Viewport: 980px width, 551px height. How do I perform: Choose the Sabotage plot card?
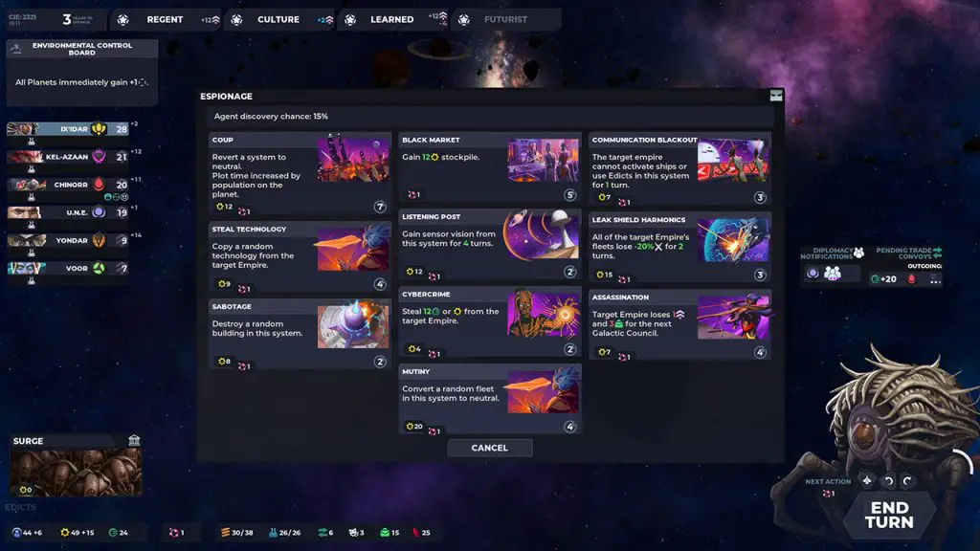click(300, 334)
